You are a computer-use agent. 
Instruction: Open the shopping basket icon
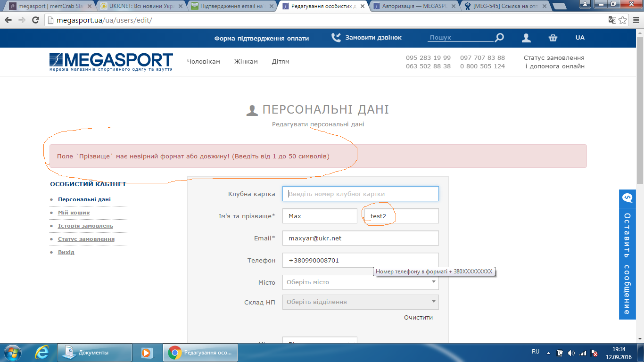553,38
